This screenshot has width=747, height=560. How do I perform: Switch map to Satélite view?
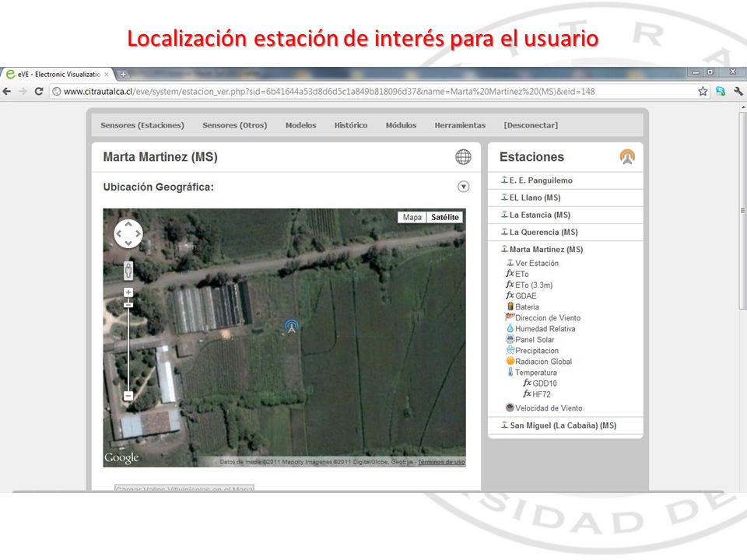coord(445,217)
